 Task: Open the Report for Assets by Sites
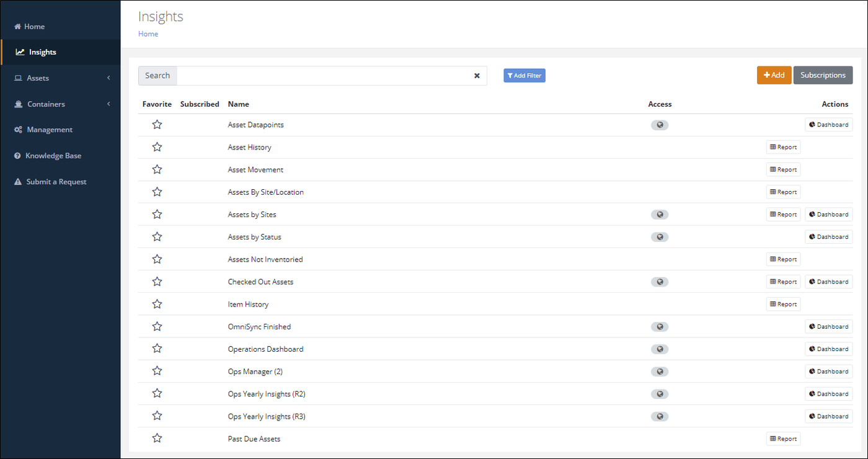point(783,215)
